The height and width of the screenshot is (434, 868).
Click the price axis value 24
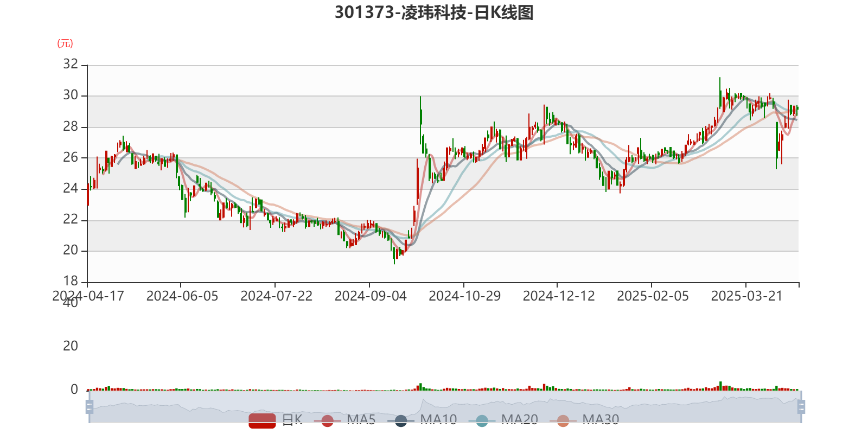(x=71, y=188)
